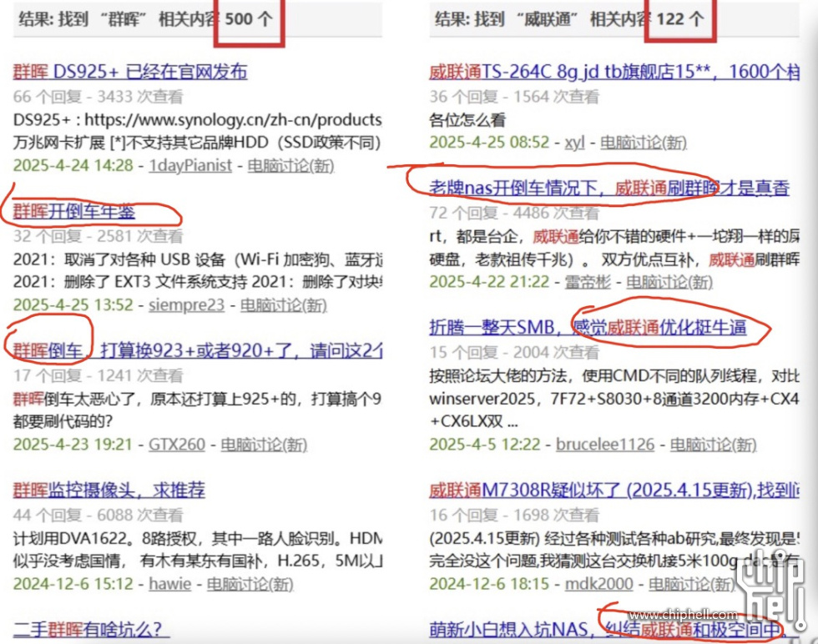The image size is (818, 644).
Task: Open 电脑讨论(新) forum beside siempre23
Action: (x=283, y=304)
